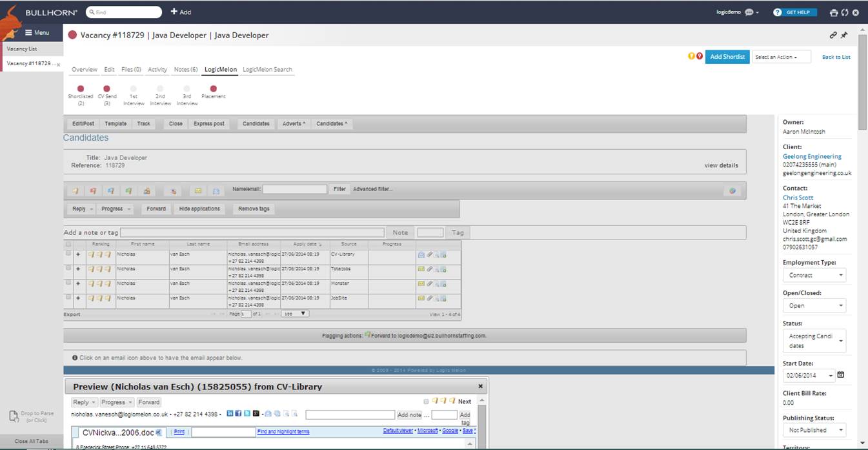Click the Facebook icon in preview panel

239,413
